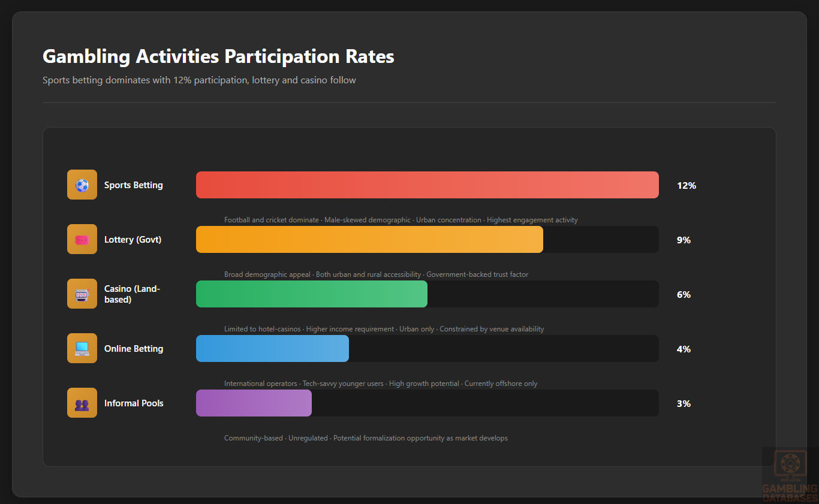Click the orange Lottery progress bar
Viewport: 819px width, 504px height.
tap(369, 239)
